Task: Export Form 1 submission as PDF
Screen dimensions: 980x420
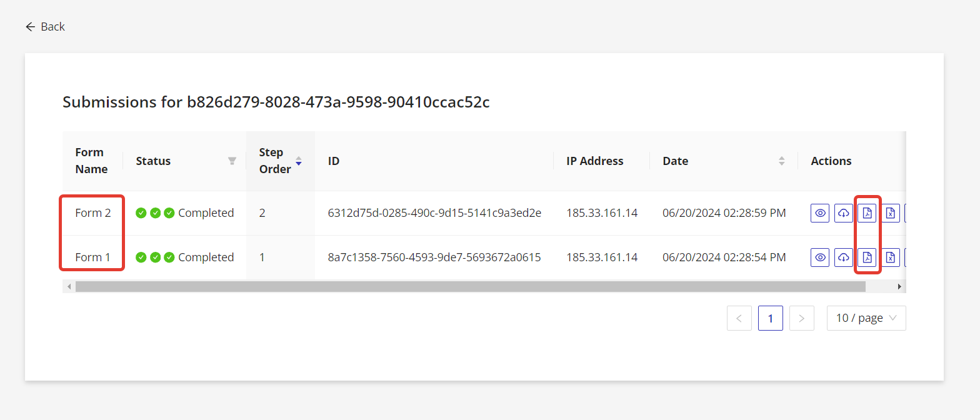Action: pos(867,257)
